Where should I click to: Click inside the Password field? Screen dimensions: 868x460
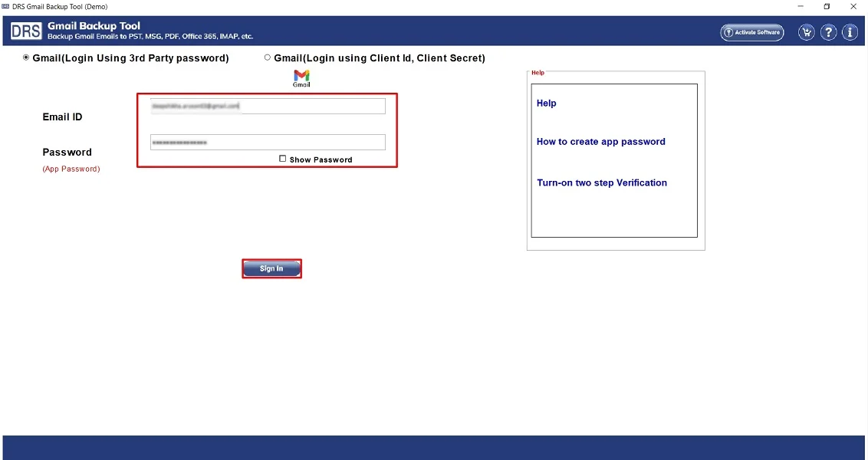[x=267, y=142]
